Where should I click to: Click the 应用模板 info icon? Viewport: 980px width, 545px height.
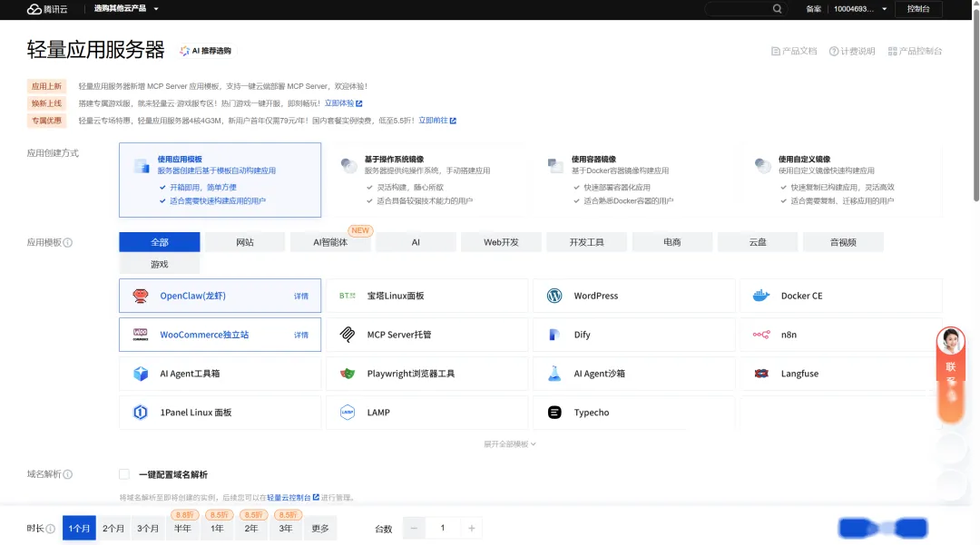(x=67, y=242)
